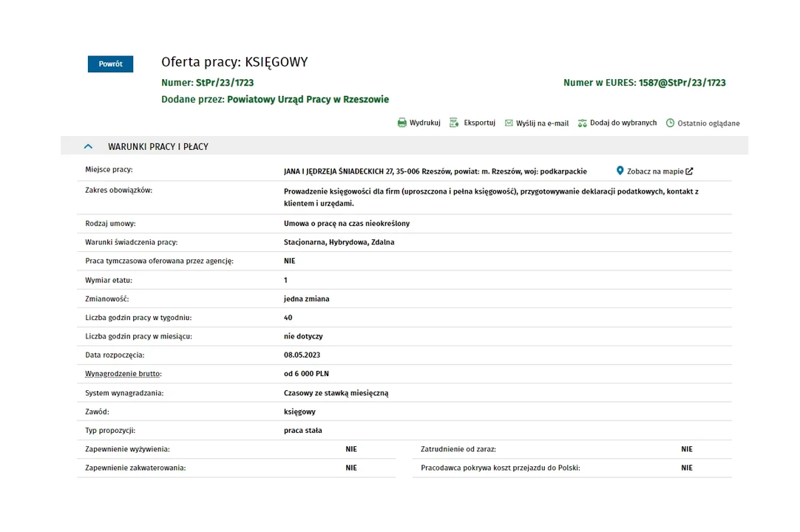Click the Zawód value księgowy
The height and width of the screenshot is (532, 800).
pyautogui.click(x=299, y=412)
